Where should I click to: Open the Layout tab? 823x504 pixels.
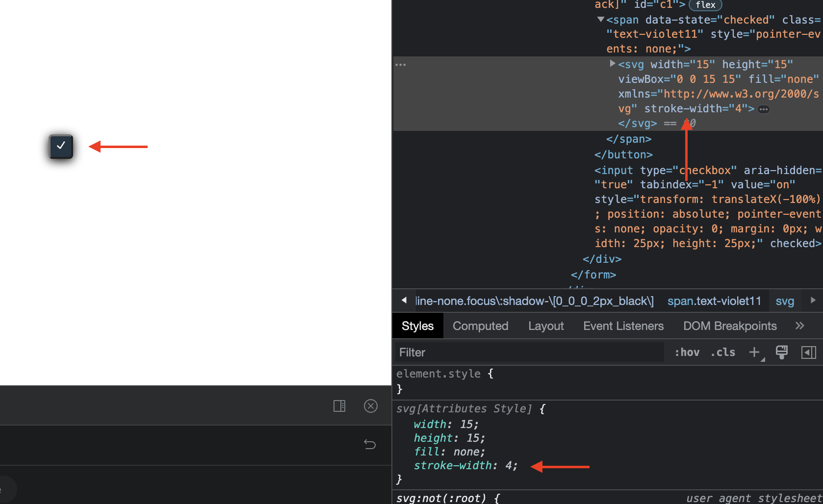(546, 326)
